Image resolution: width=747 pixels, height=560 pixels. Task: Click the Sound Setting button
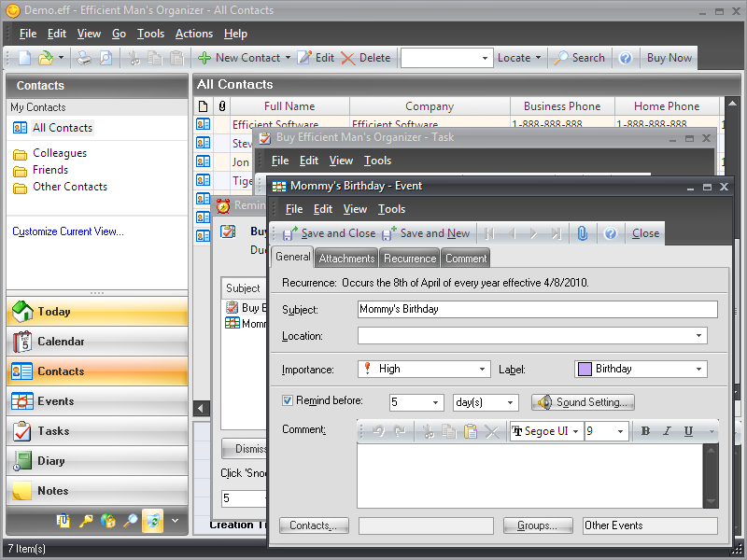point(585,402)
